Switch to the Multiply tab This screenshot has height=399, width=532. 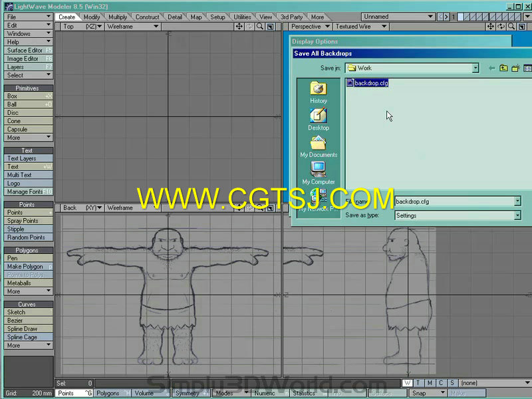[118, 17]
